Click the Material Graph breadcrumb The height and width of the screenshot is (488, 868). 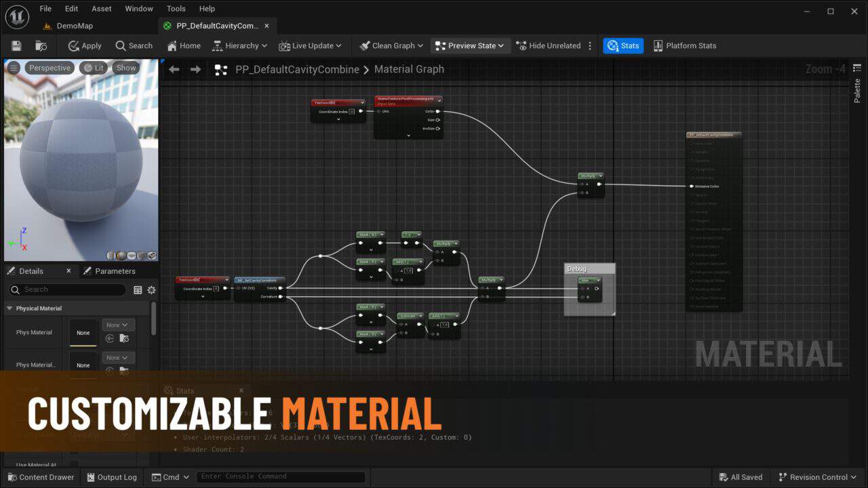(409, 69)
